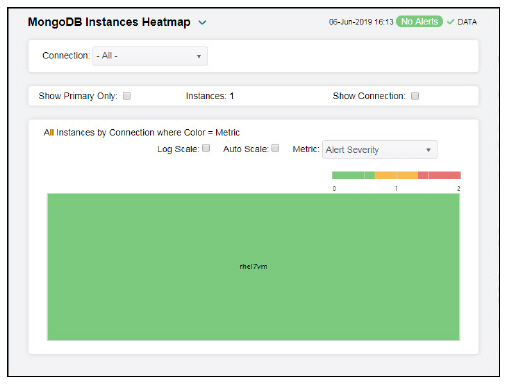
Task: Click the green segment of color legend
Action: click(x=353, y=175)
